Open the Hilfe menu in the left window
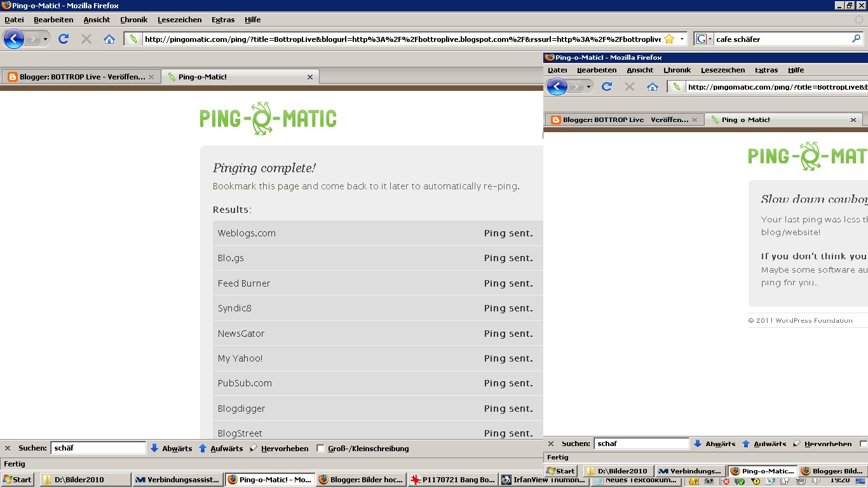This screenshot has height=488, width=868. (252, 20)
